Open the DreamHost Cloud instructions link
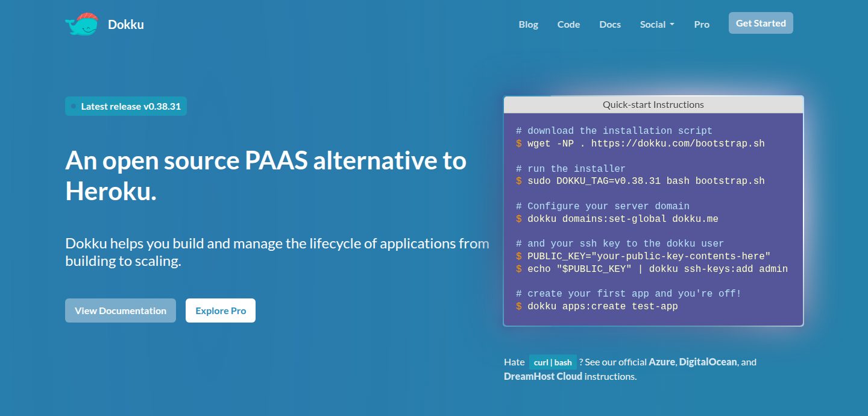This screenshot has width=868, height=416. point(543,377)
